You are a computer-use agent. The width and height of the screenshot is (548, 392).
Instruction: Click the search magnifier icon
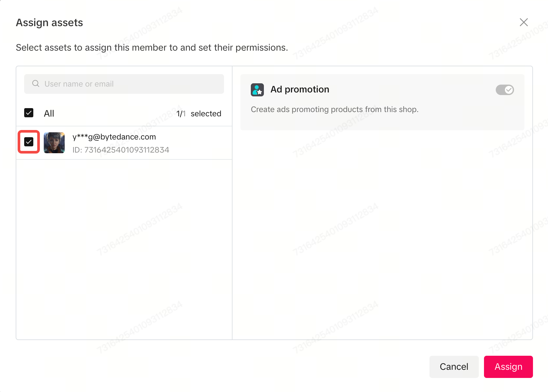(36, 84)
